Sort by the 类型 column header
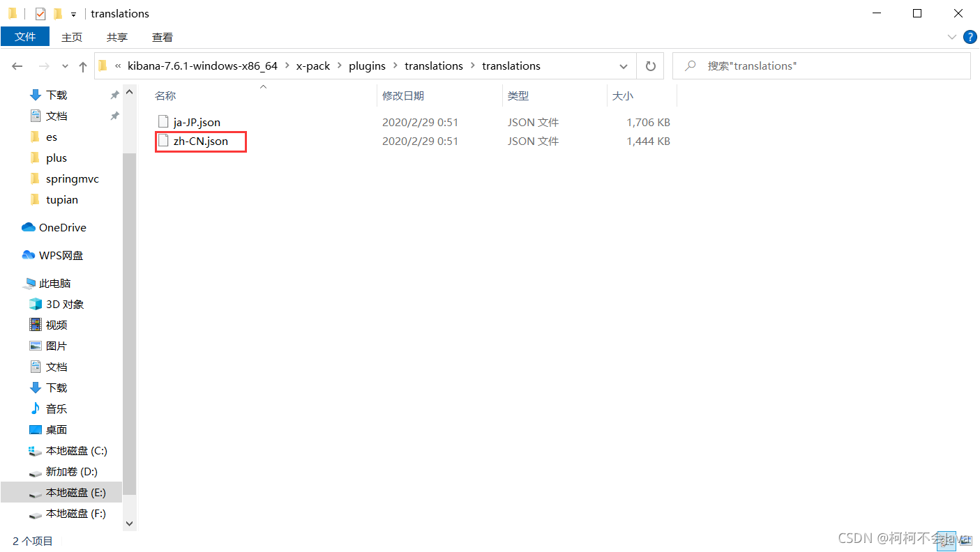The image size is (980, 552). coord(555,95)
